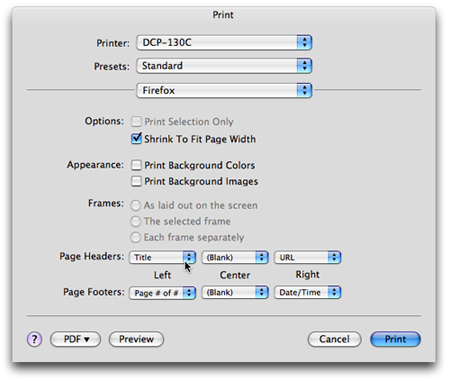Open the right page header URL dropdown
This screenshot has width=450, height=381.
(x=307, y=257)
